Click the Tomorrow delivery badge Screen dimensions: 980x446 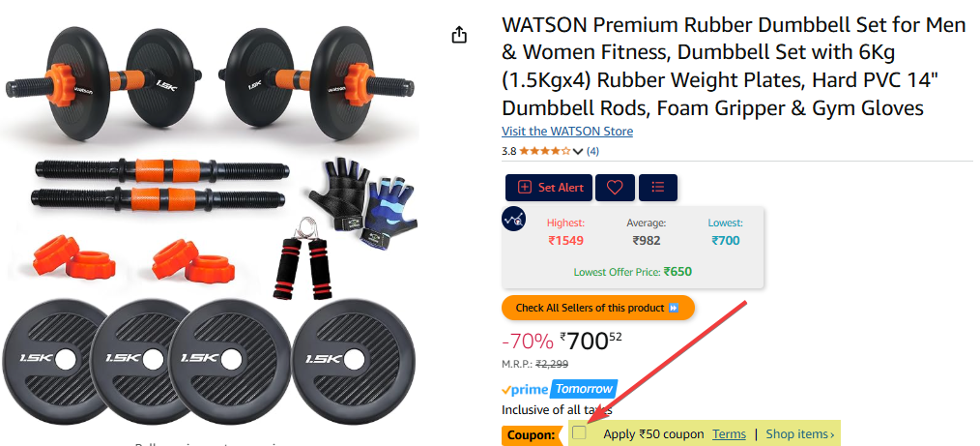pyautogui.click(x=584, y=389)
